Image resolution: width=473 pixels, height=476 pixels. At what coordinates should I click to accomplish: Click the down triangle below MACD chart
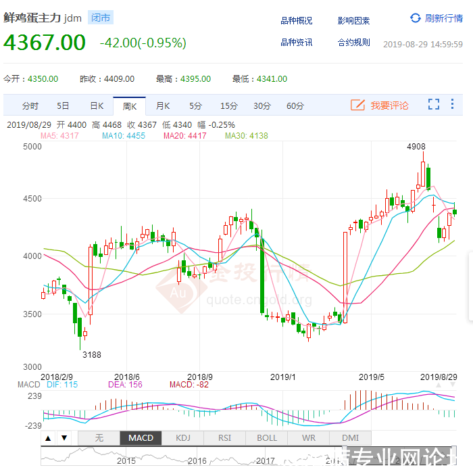click(x=64, y=438)
